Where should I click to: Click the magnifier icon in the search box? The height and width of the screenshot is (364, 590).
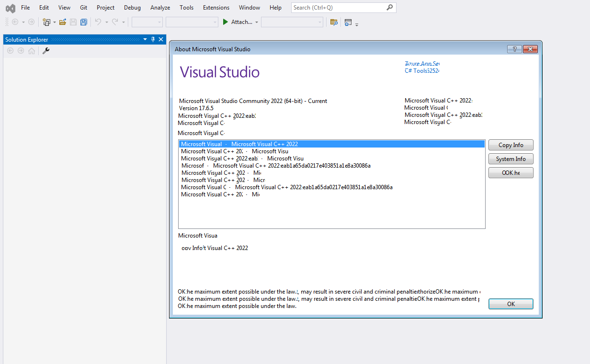(x=390, y=8)
